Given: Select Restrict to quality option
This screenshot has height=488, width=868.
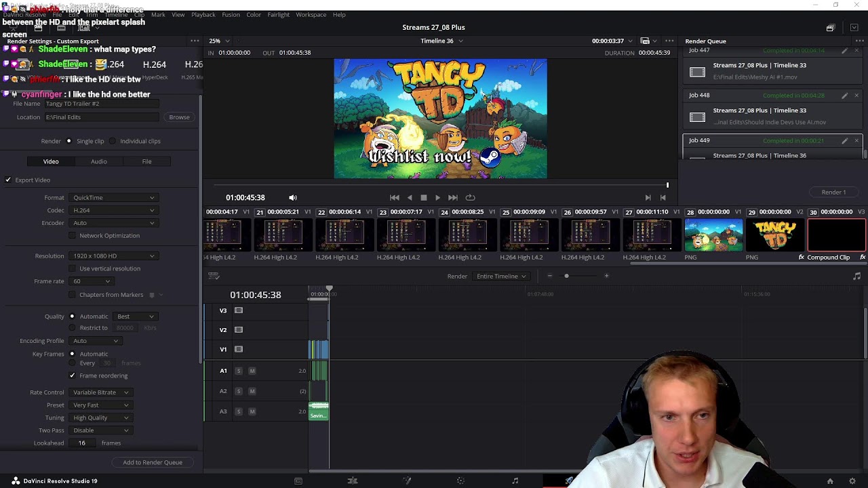Looking at the screenshot, I should click(72, 328).
